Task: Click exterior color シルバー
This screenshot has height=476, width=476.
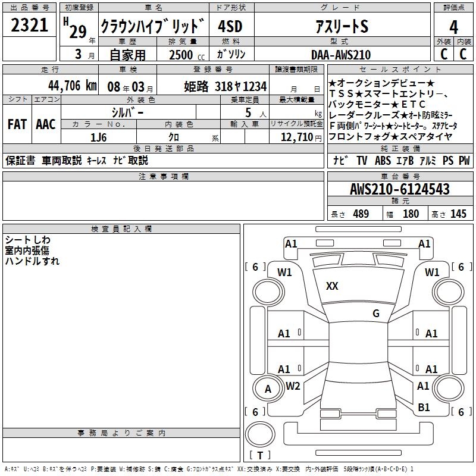Action: click(x=127, y=112)
